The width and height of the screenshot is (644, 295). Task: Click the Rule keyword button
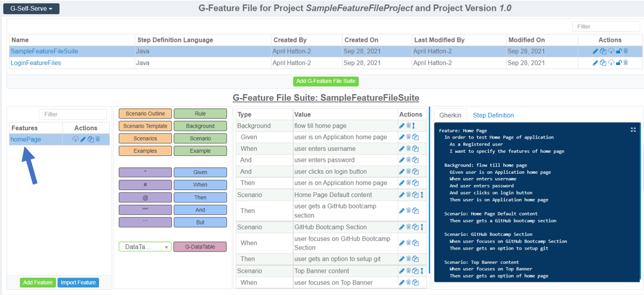pos(201,114)
